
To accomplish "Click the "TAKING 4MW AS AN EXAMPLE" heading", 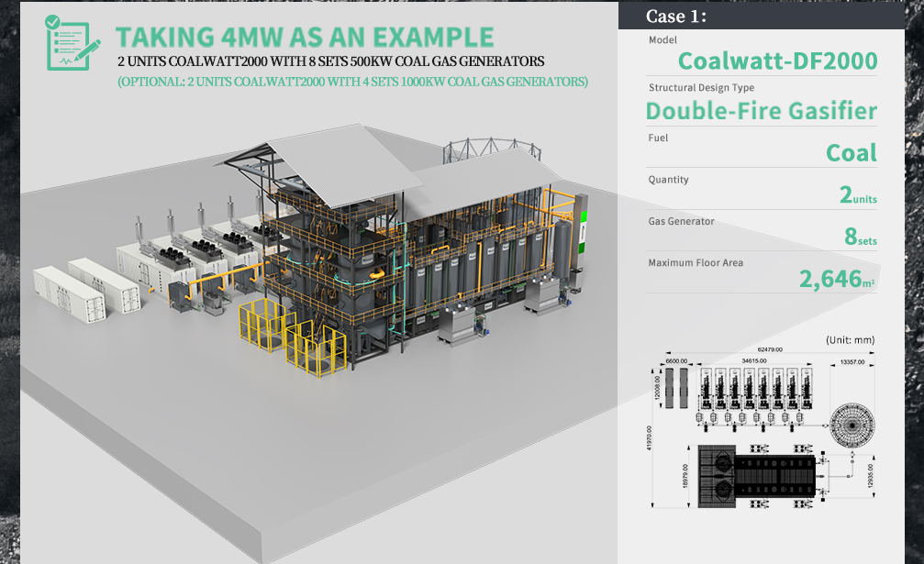I will (x=305, y=37).
